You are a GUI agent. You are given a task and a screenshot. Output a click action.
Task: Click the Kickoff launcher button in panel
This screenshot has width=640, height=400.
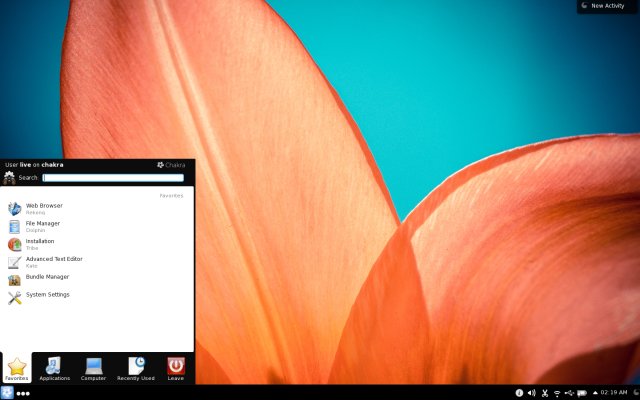coord(7,393)
